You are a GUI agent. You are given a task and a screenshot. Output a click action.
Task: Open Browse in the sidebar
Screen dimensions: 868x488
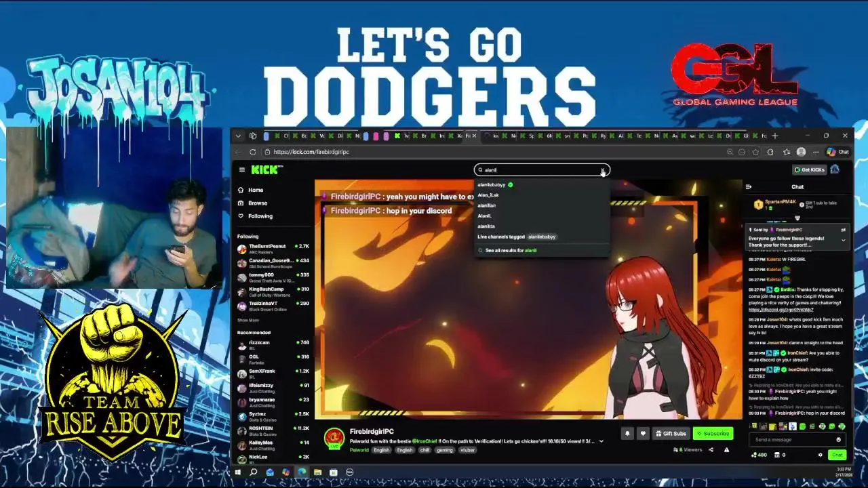[252, 203]
